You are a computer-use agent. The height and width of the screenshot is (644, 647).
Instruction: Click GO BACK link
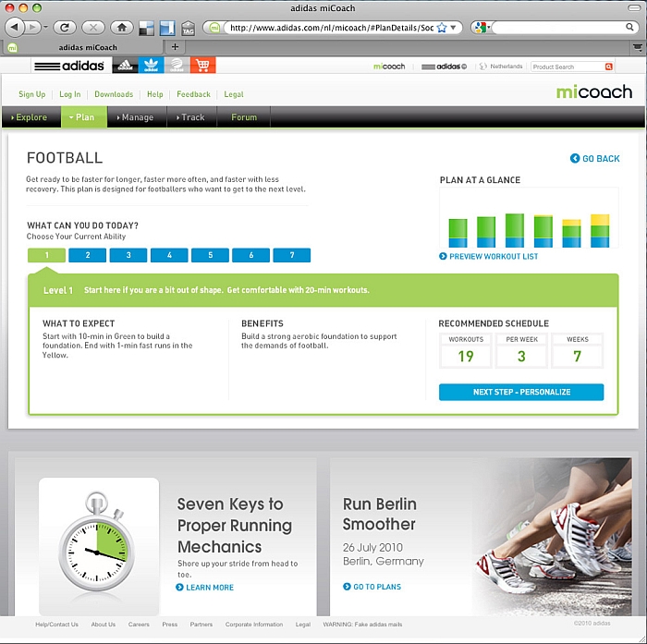tap(594, 158)
